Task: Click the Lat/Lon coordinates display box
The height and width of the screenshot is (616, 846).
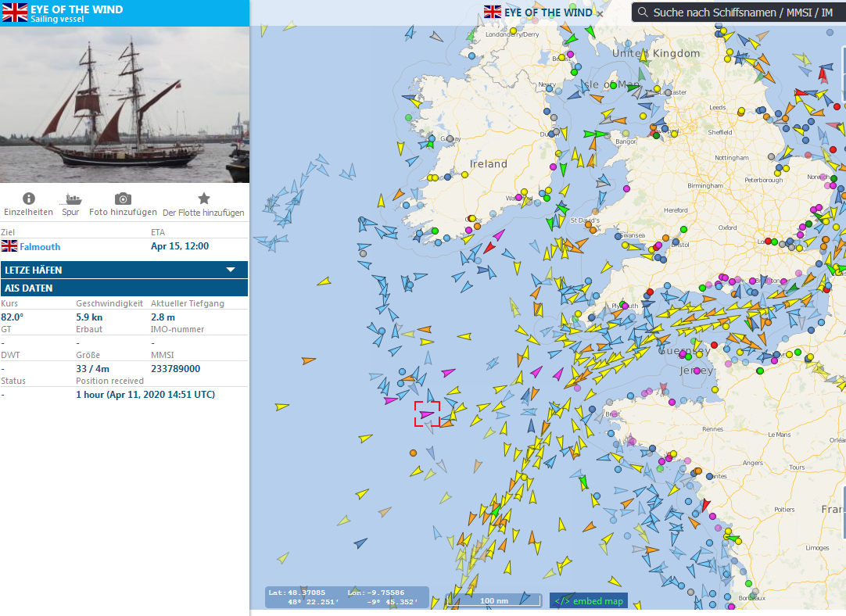Action: (x=346, y=597)
